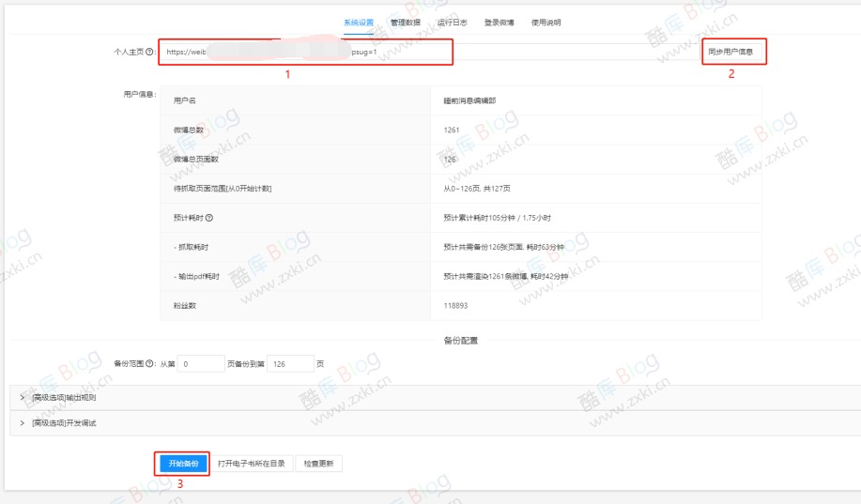Click the 待抓取页面范围 row label

tap(223, 189)
